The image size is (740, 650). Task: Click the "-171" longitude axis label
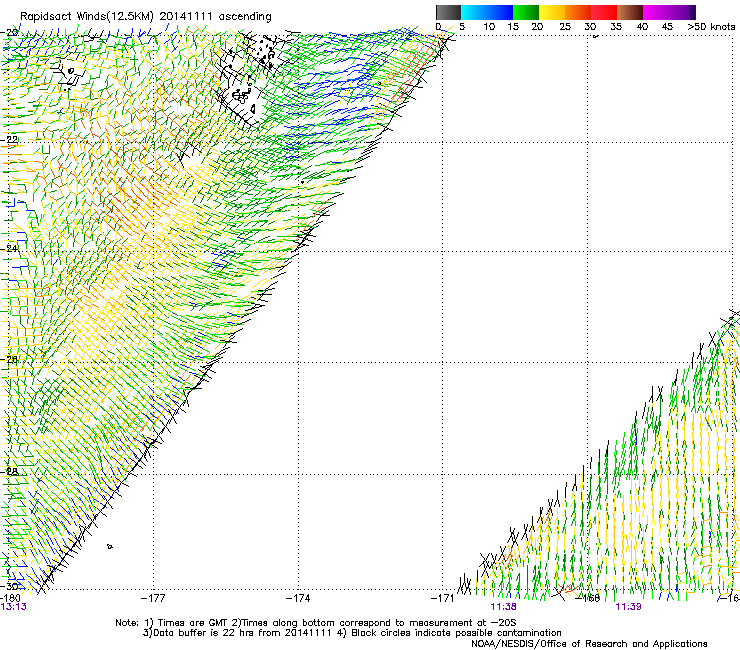coord(442,598)
